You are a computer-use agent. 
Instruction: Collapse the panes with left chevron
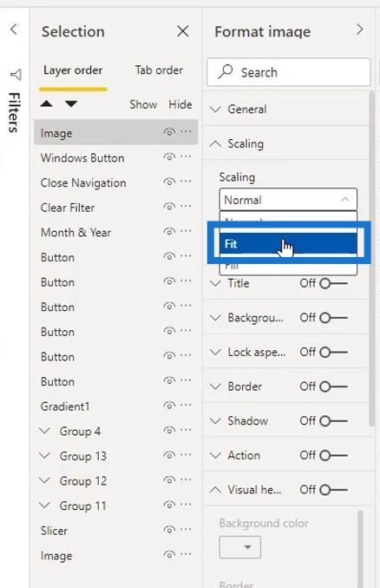[x=14, y=30]
